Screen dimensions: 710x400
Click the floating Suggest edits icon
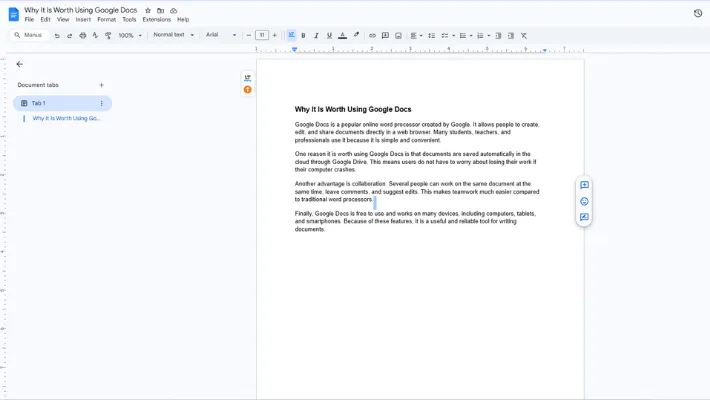[584, 217]
